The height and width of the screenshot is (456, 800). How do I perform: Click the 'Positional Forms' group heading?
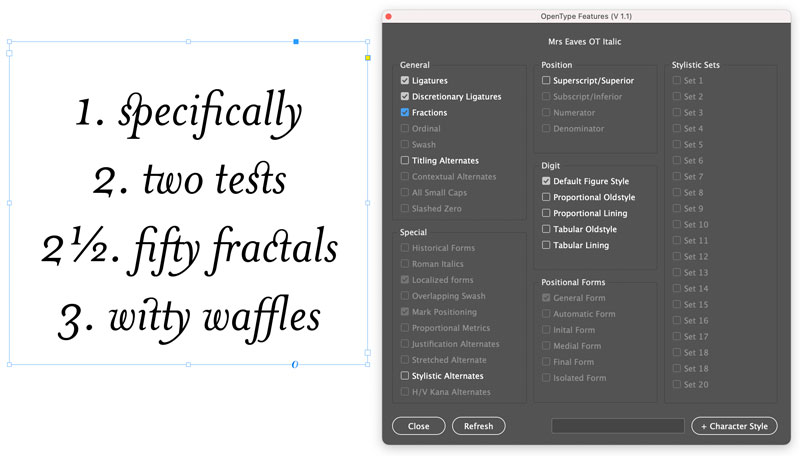point(573,282)
